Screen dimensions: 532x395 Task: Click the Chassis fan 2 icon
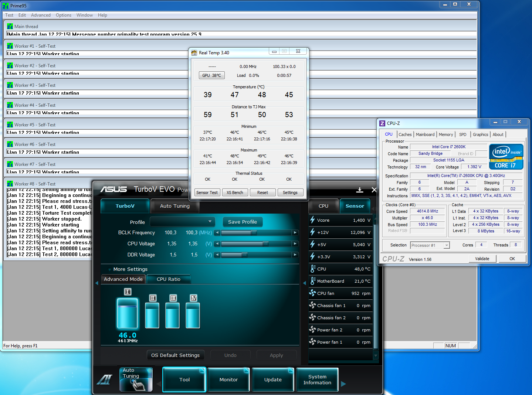click(312, 317)
